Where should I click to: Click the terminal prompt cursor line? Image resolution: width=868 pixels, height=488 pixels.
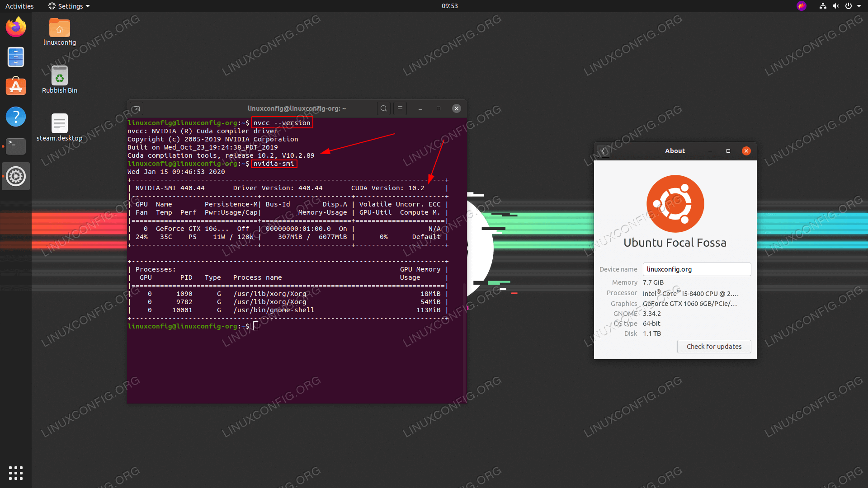[193, 326]
